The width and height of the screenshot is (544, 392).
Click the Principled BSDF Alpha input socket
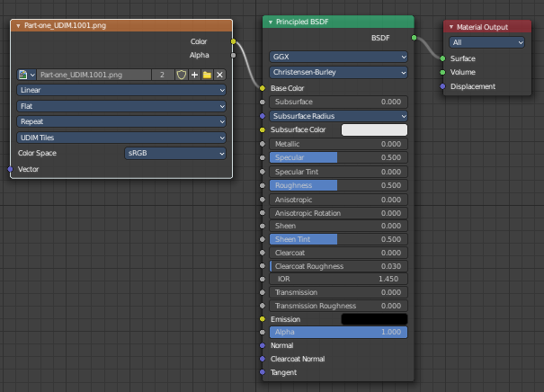point(263,332)
